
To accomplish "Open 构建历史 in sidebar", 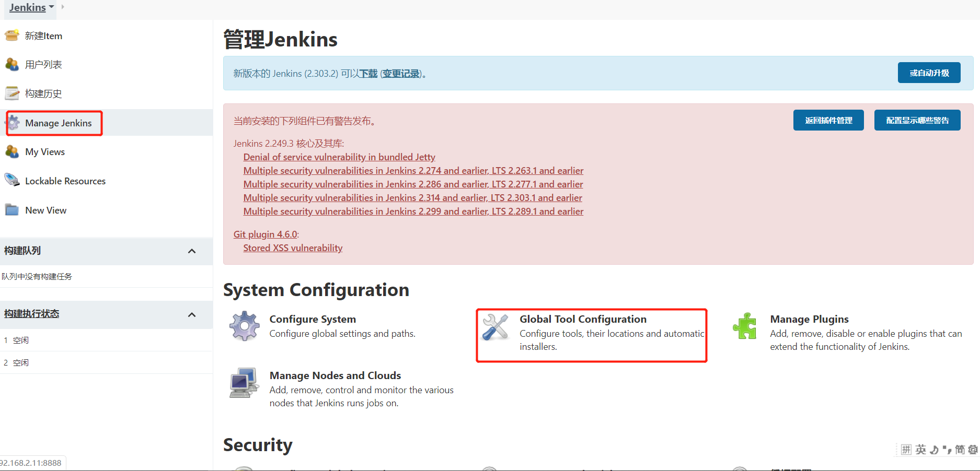I will pos(43,93).
